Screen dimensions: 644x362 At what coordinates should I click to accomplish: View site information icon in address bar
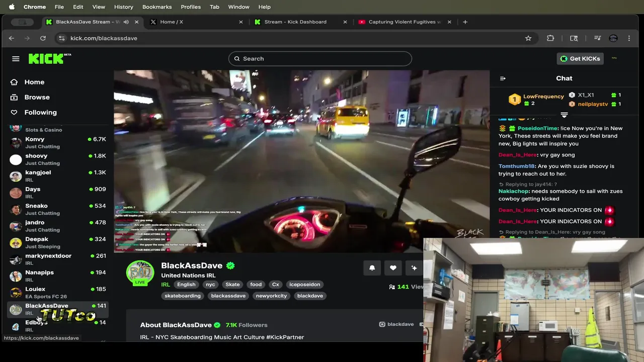[x=61, y=38]
